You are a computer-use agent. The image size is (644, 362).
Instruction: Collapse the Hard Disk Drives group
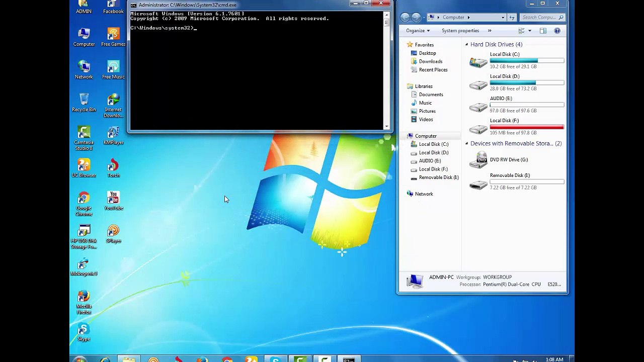466,45
